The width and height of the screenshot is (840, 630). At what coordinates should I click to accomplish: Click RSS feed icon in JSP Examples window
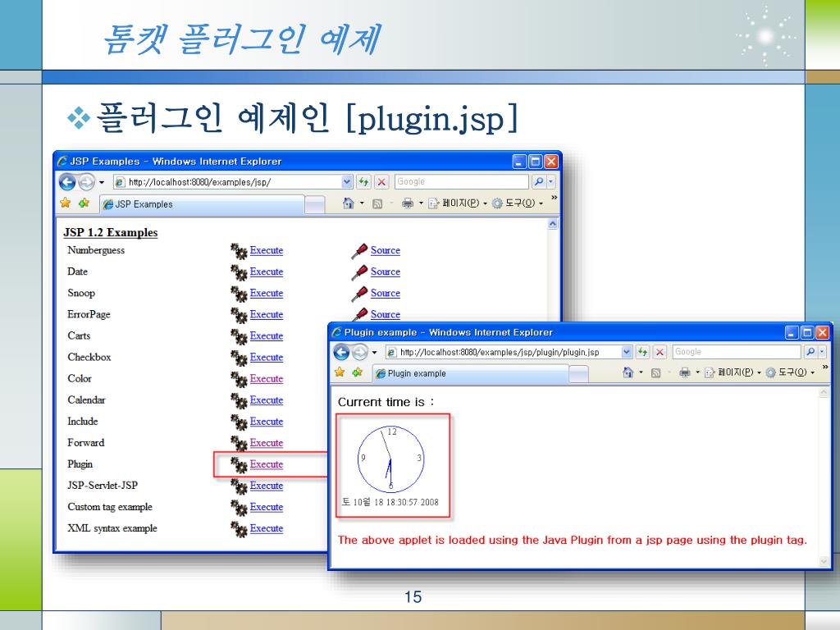(x=377, y=203)
